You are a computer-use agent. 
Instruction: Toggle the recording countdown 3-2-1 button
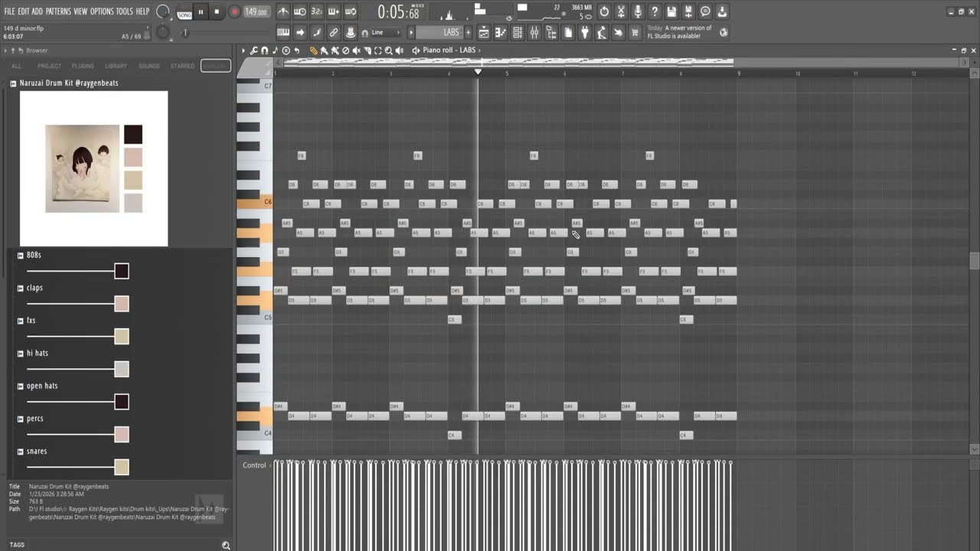pyautogui.click(x=317, y=11)
